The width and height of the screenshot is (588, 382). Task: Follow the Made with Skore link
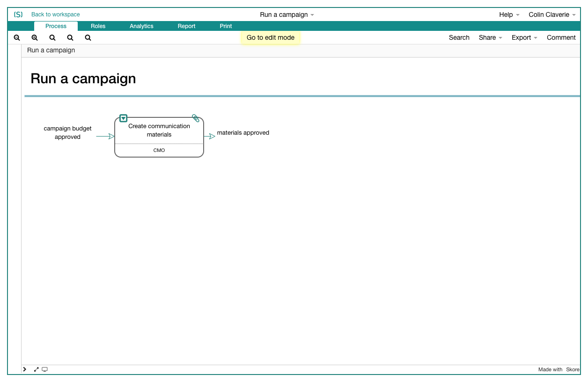[x=559, y=369]
